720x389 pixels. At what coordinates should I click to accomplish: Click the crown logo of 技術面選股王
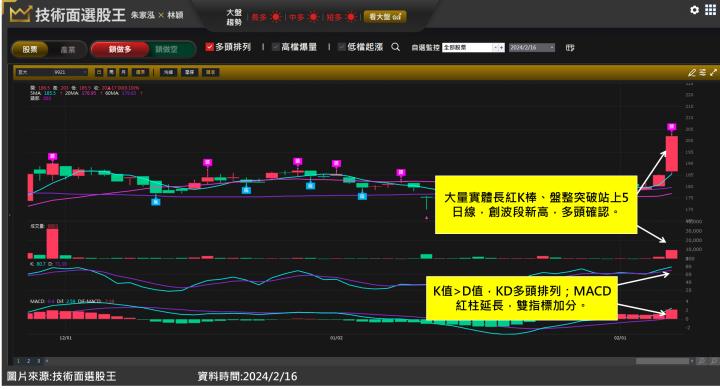point(20,14)
